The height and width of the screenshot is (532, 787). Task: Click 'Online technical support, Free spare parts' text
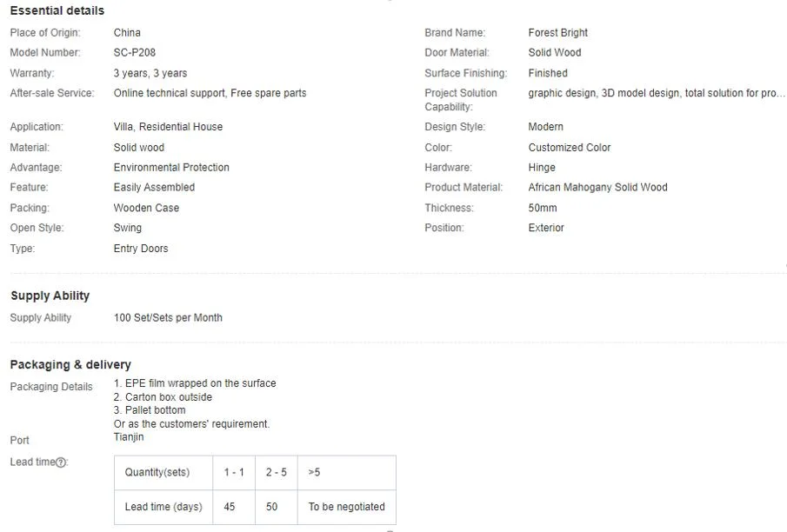210,93
